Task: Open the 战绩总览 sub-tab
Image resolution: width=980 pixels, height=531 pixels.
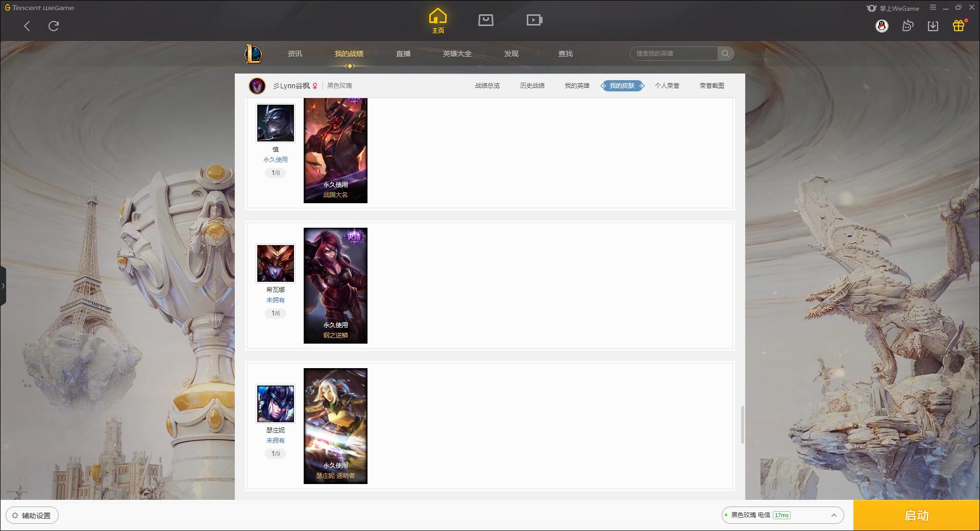Action: [x=487, y=86]
